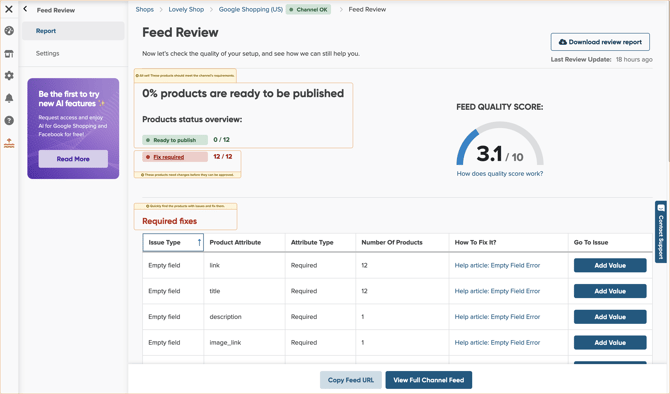Click Add Value for the image_link attribute

[610, 342]
